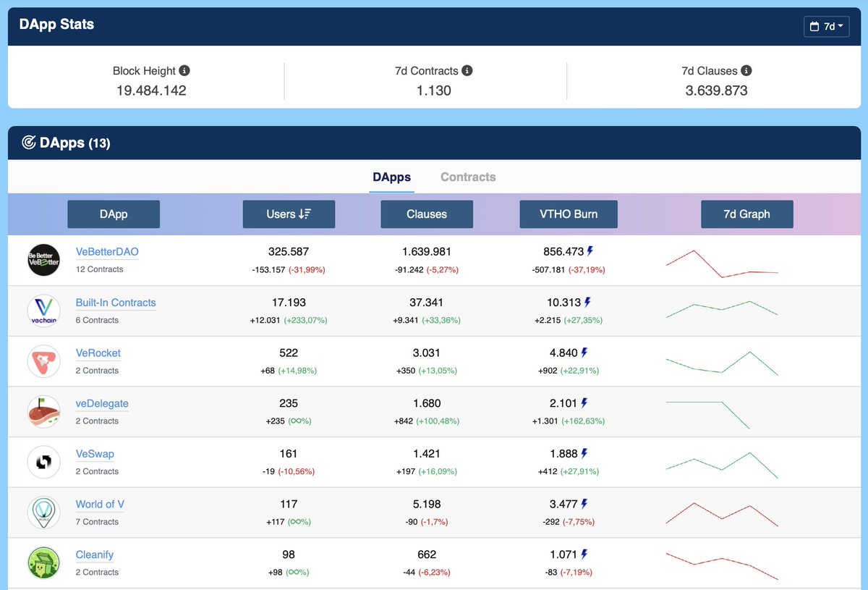
Task: Open the 7d time range dropdown
Action: tap(826, 27)
